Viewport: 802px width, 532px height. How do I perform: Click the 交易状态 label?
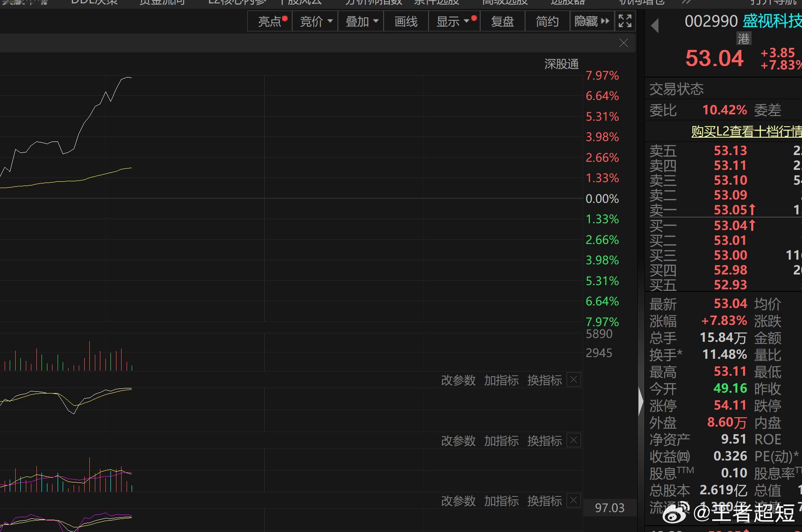[x=676, y=89]
